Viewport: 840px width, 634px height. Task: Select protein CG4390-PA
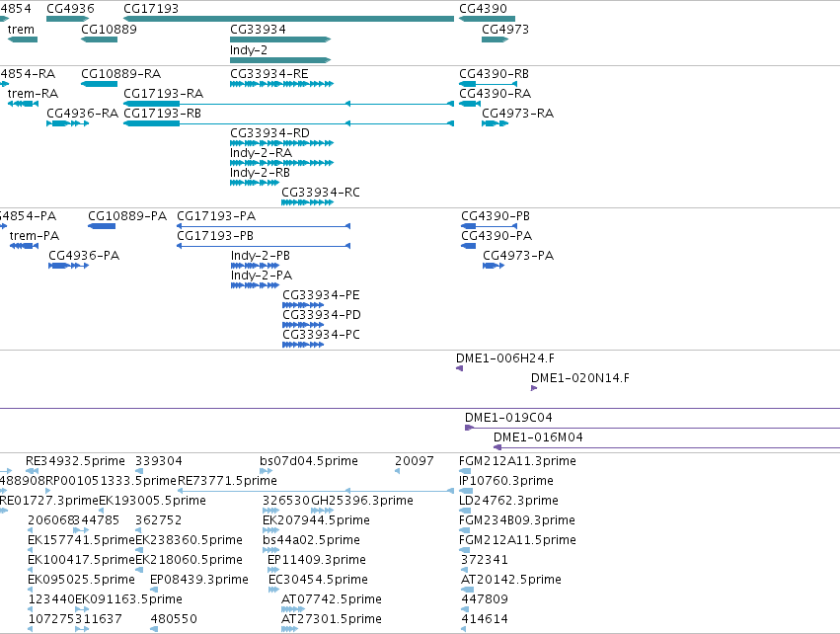click(468, 246)
